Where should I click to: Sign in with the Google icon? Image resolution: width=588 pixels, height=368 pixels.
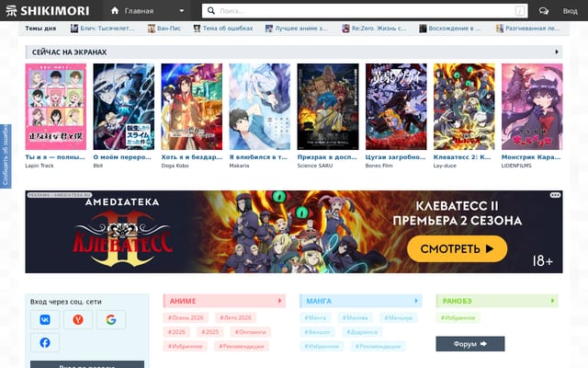tap(110, 319)
